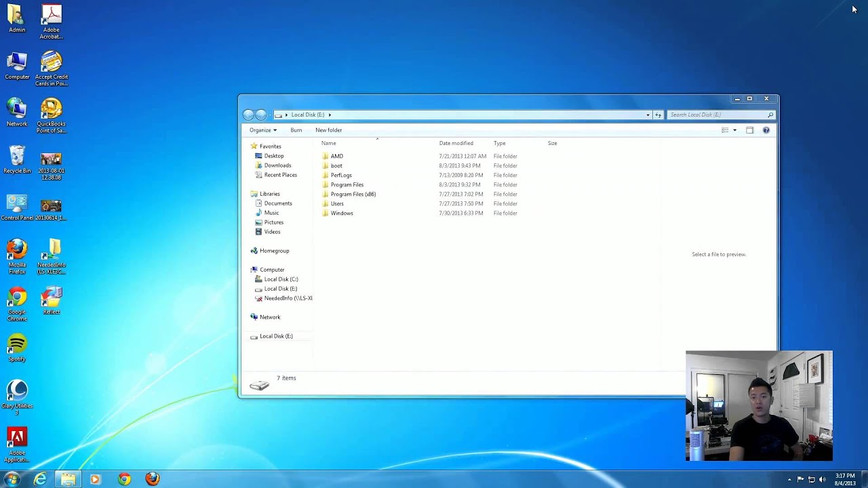Open Desktop under Favorites
The width and height of the screenshot is (868, 488).
point(274,156)
